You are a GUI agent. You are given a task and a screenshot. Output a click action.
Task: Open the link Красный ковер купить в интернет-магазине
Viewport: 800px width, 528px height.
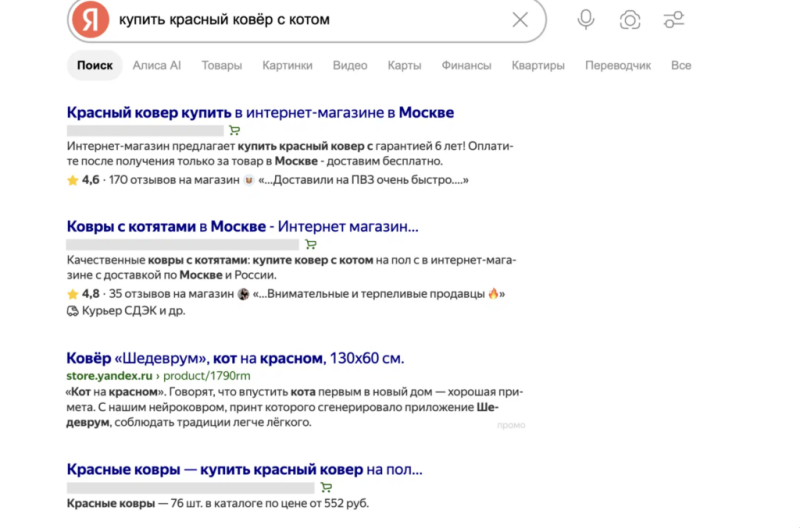point(260,112)
